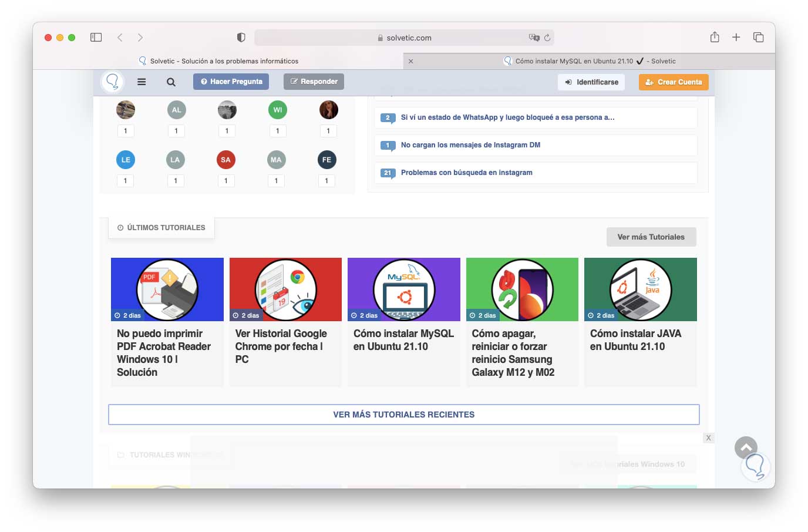Open the LA user avatar
The width and height of the screenshot is (808, 532).
pos(175,160)
